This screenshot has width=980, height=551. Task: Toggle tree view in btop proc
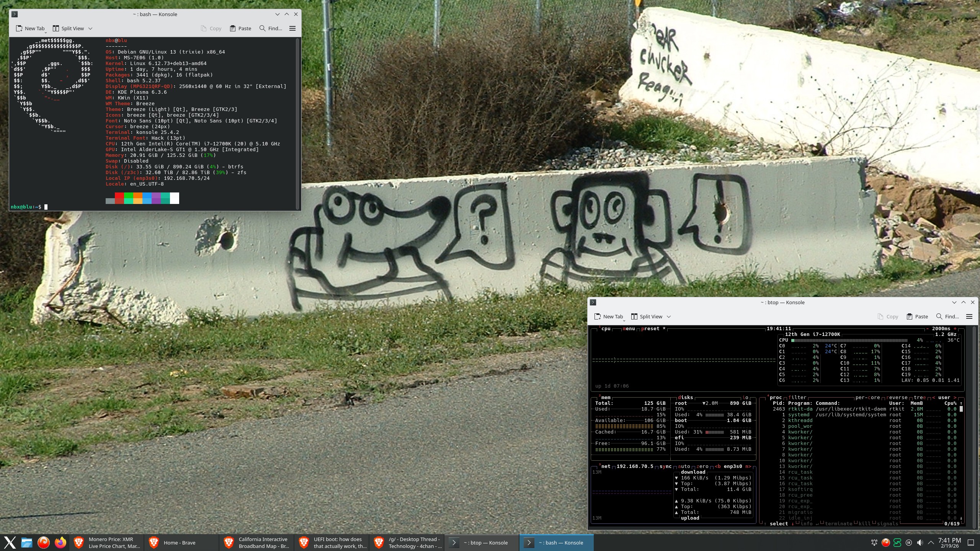tap(920, 398)
